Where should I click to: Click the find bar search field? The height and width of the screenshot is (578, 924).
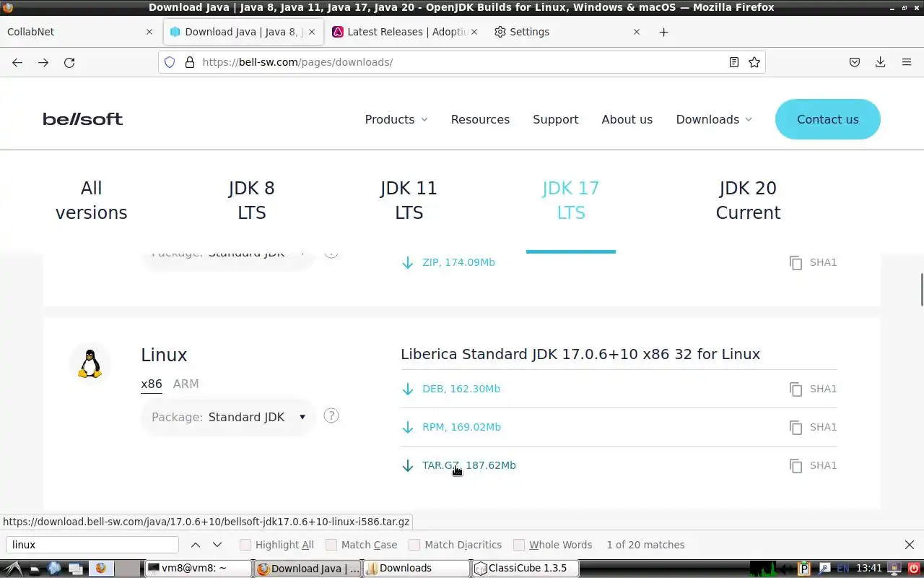pyautogui.click(x=93, y=545)
